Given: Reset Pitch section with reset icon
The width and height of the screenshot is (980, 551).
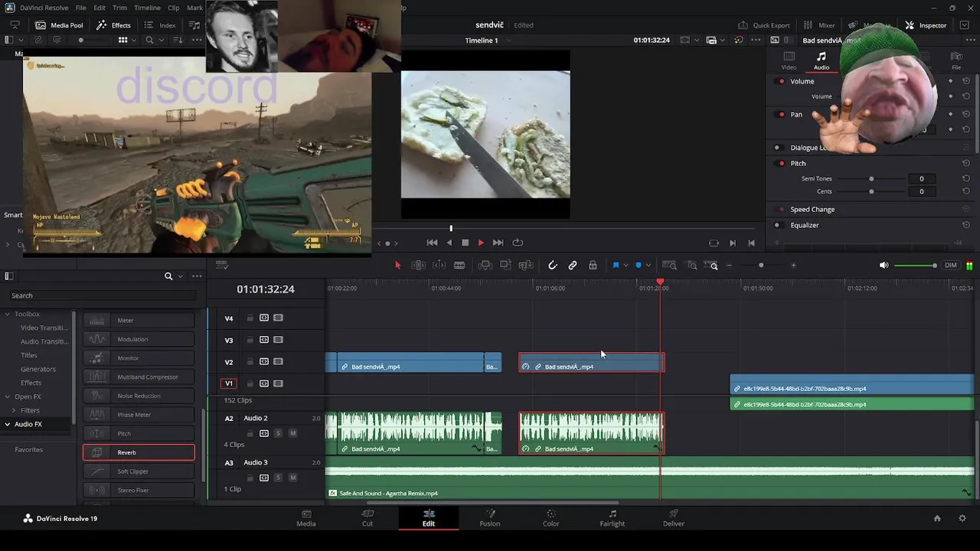Looking at the screenshot, I should pyautogui.click(x=966, y=163).
